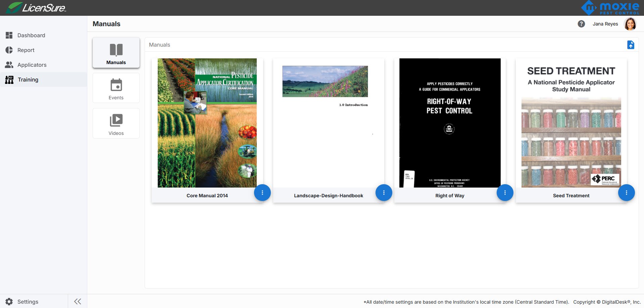The image size is (644, 308).
Task: Open options menu for Landscape-Design-Handbook
Action: (x=384, y=193)
